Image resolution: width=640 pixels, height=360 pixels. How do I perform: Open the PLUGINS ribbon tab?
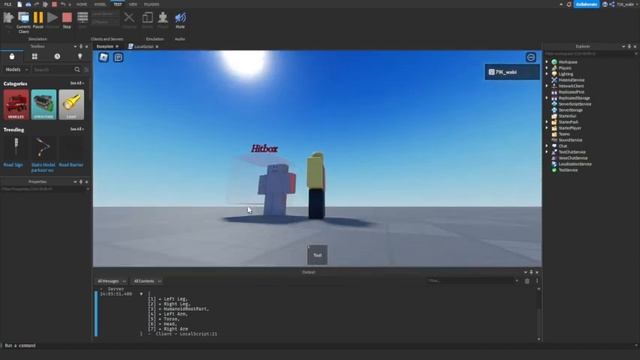[151, 4]
